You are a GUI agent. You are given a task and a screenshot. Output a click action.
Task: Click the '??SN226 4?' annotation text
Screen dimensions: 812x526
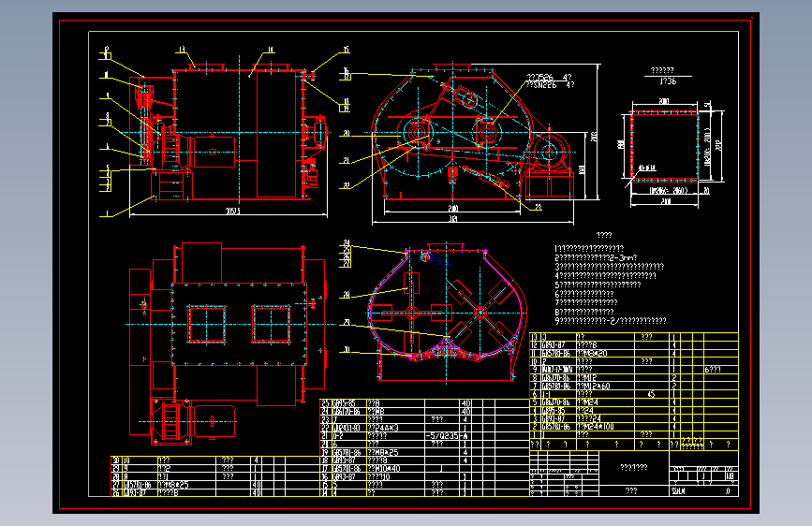(550, 85)
